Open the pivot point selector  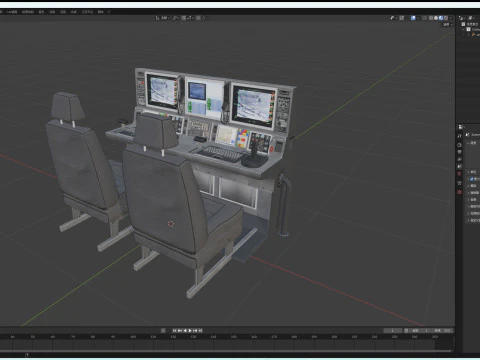tap(176, 18)
